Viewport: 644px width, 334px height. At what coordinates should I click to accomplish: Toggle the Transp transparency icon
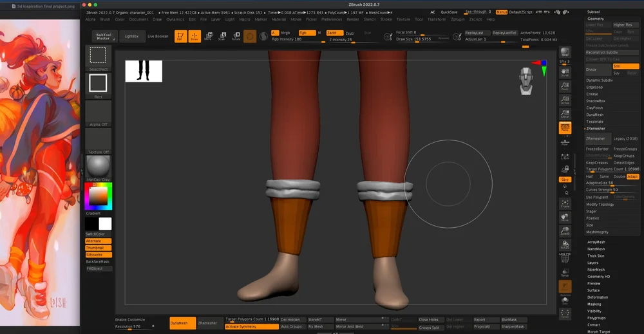point(565,272)
